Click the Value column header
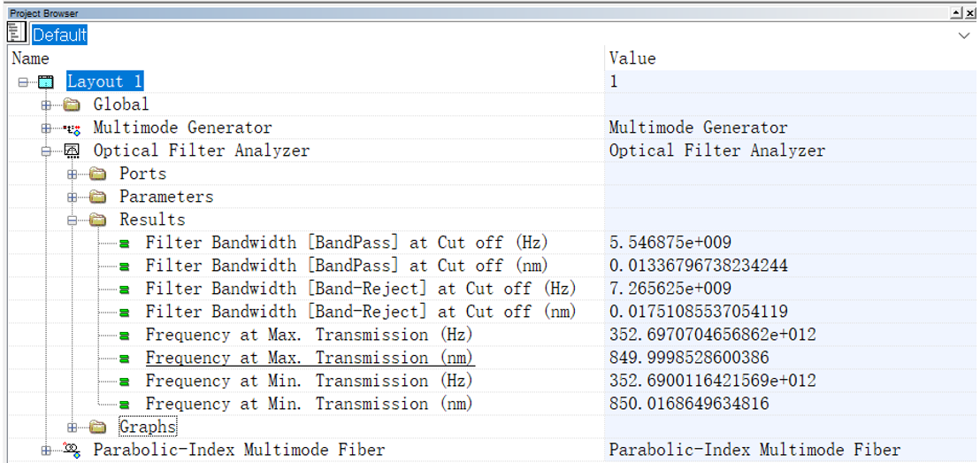980x463 pixels. click(x=632, y=58)
